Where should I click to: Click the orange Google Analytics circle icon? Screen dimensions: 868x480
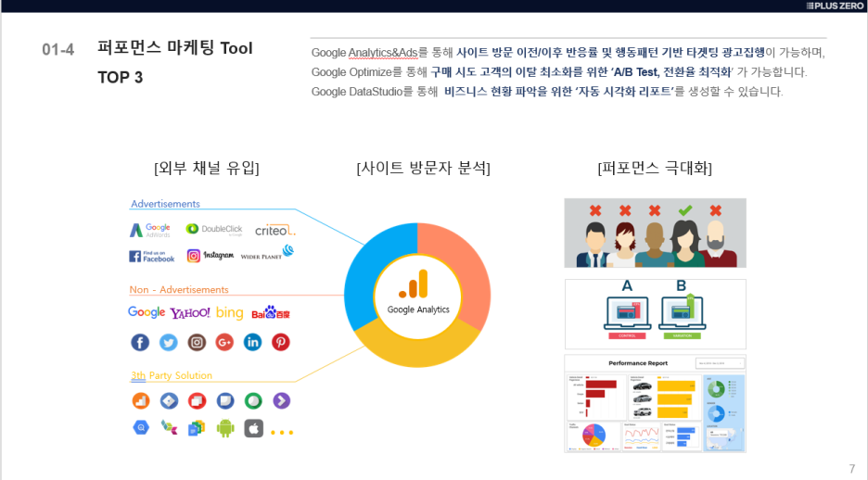(141, 400)
